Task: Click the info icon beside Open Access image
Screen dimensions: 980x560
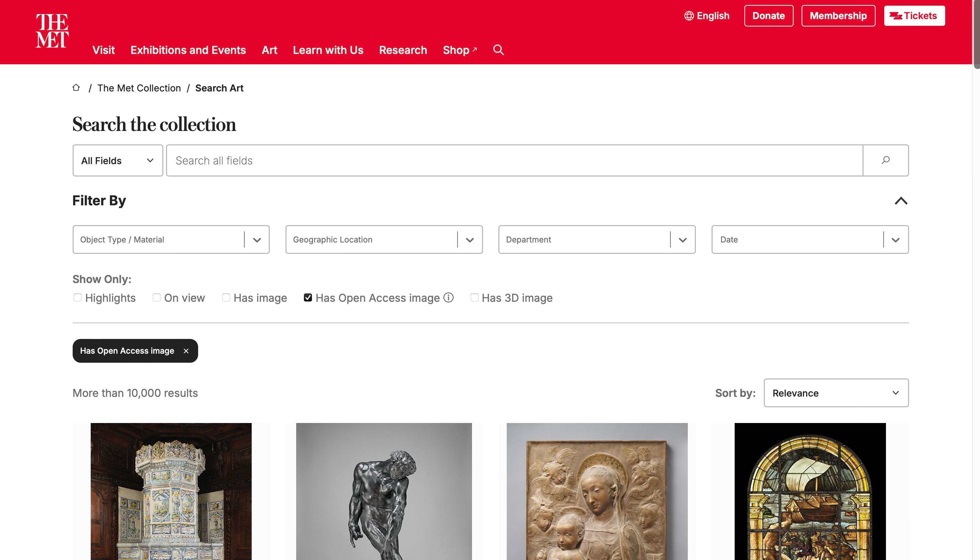Action: 448,297
